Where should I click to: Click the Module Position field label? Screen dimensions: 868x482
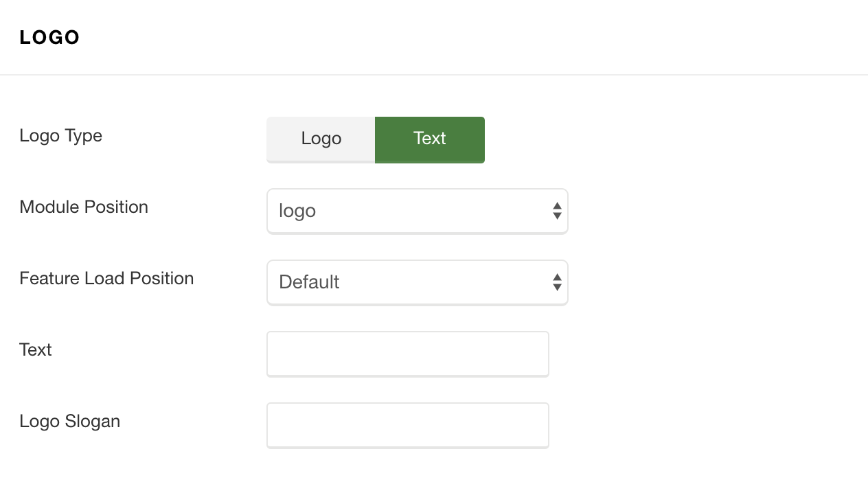(84, 207)
